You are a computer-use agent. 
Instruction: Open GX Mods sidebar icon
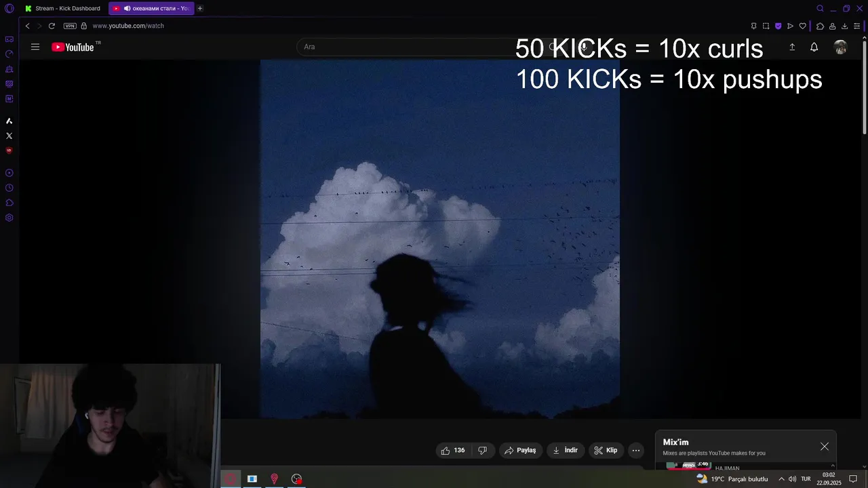coord(9,84)
